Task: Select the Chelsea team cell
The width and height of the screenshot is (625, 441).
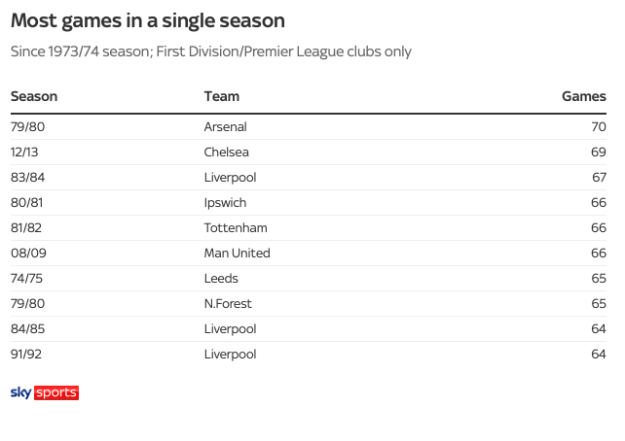Action: click(226, 152)
